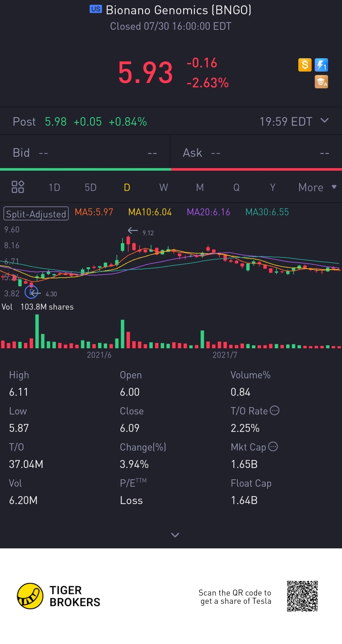Tap the MA10:6.04 indicator label
This screenshot has height=644, width=342.
(150, 212)
